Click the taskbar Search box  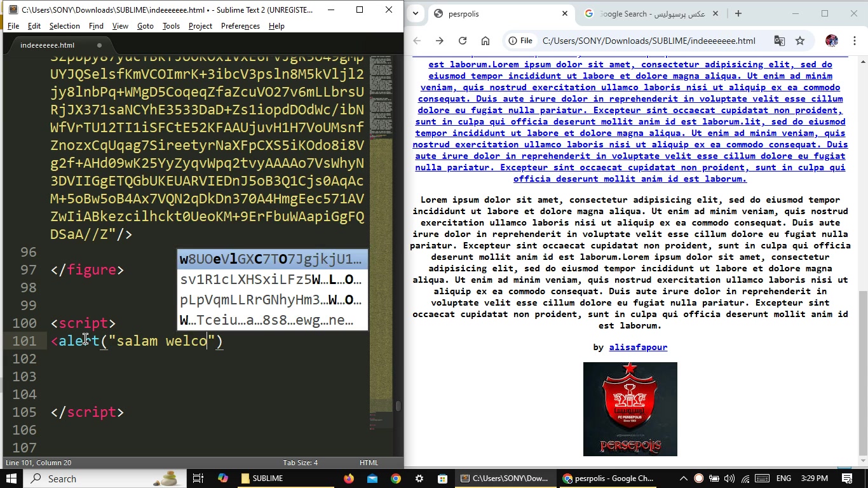(x=105, y=478)
